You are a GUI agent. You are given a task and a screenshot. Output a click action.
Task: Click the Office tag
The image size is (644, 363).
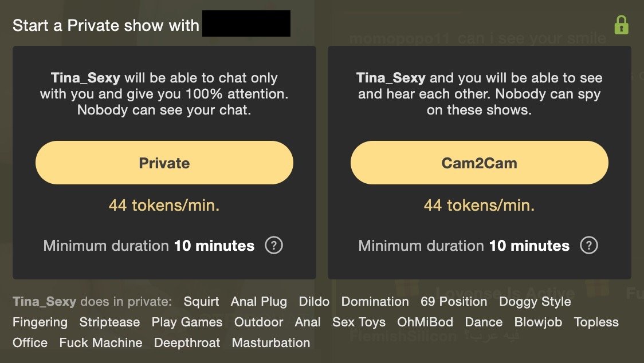point(30,342)
